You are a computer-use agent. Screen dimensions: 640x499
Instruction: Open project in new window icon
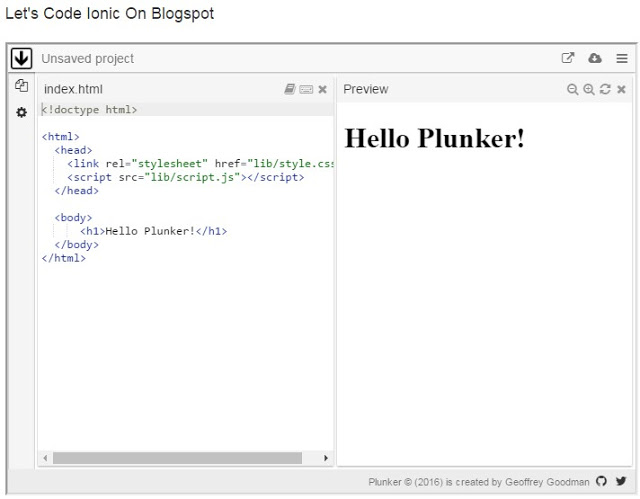[x=568, y=58]
